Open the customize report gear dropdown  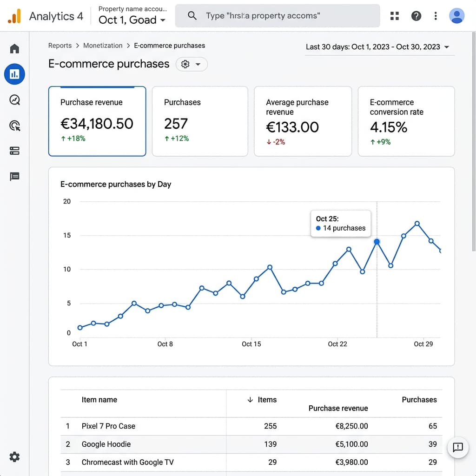pyautogui.click(x=191, y=64)
